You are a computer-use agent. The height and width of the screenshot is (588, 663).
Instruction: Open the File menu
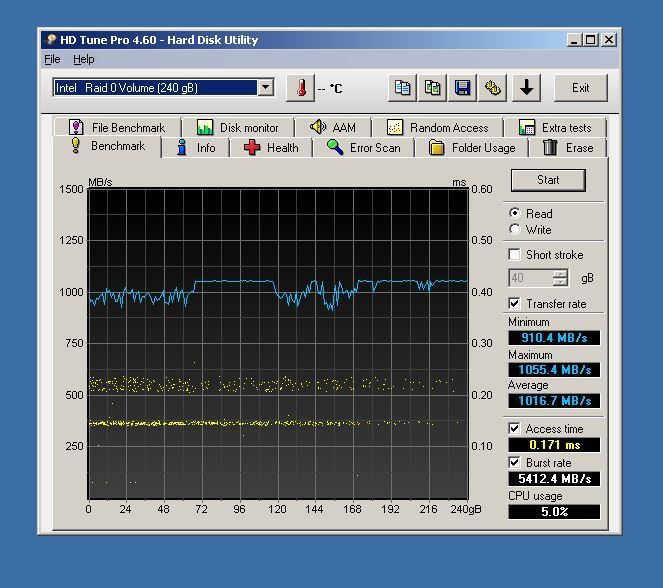click(52, 59)
